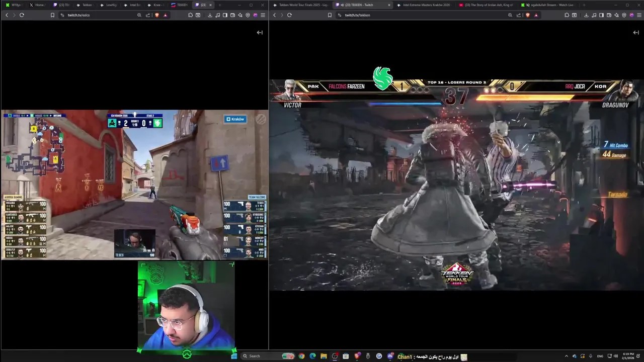This screenshot has width=644, height=362.
Task: Open zoom control in right browser address bar
Action: point(510,15)
